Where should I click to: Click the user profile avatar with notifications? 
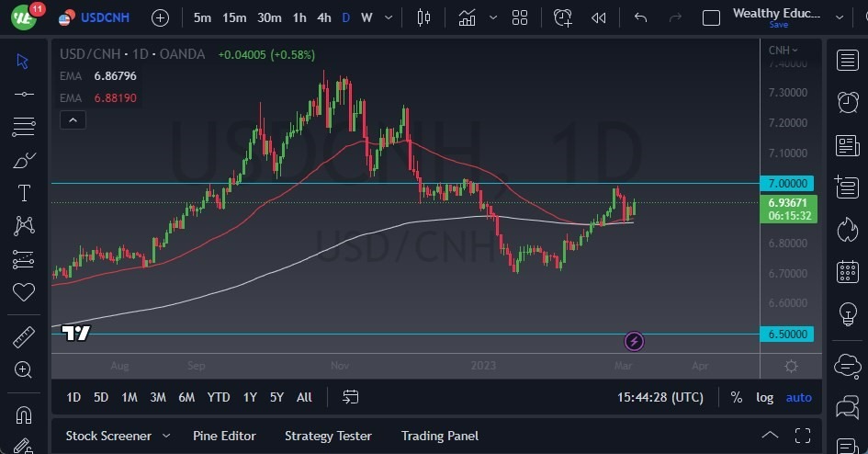click(26, 17)
